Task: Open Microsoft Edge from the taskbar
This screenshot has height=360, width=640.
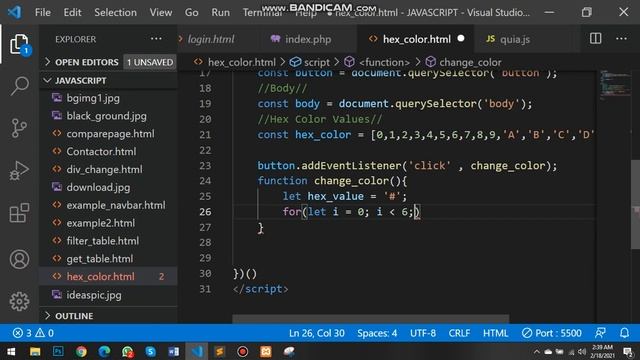Action: tap(104, 351)
